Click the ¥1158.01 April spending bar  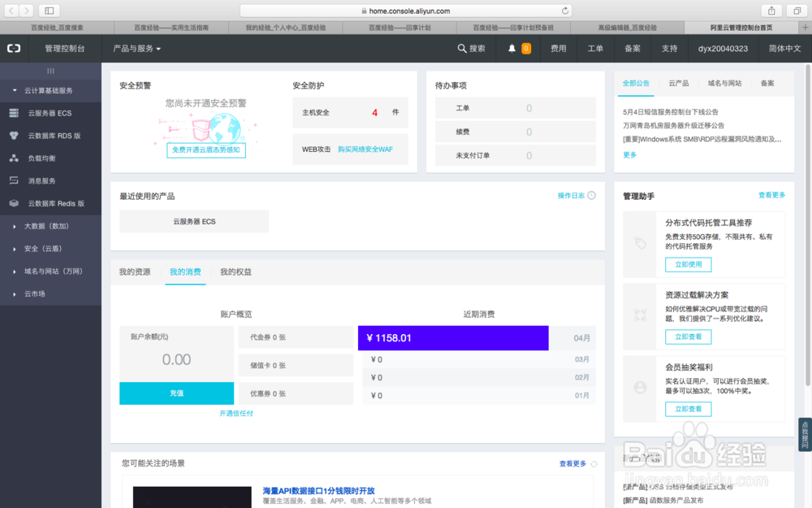click(453, 338)
